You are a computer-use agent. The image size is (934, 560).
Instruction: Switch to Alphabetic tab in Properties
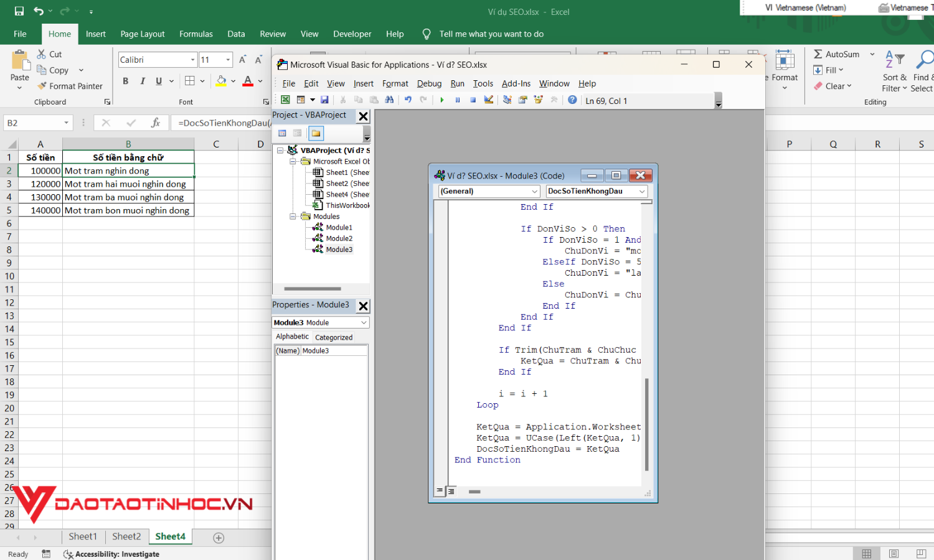[x=292, y=337]
